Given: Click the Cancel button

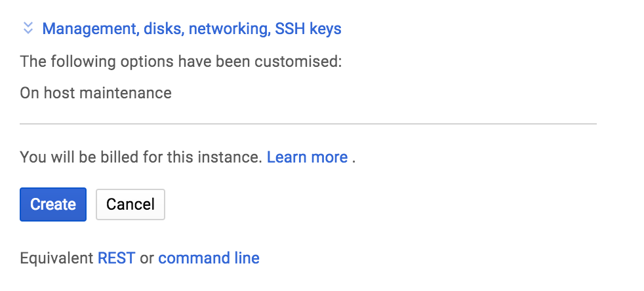Looking at the screenshot, I should click(130, 204).
